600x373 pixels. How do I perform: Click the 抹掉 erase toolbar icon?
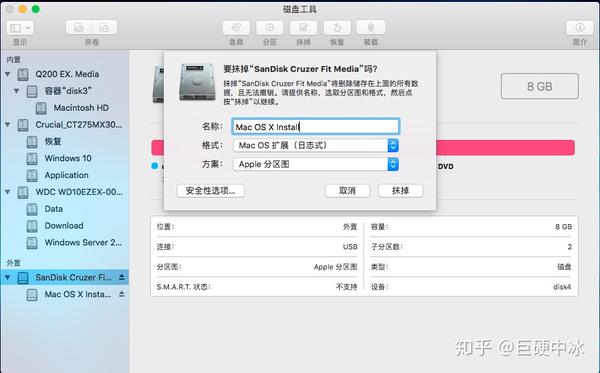tap(303, 28)
